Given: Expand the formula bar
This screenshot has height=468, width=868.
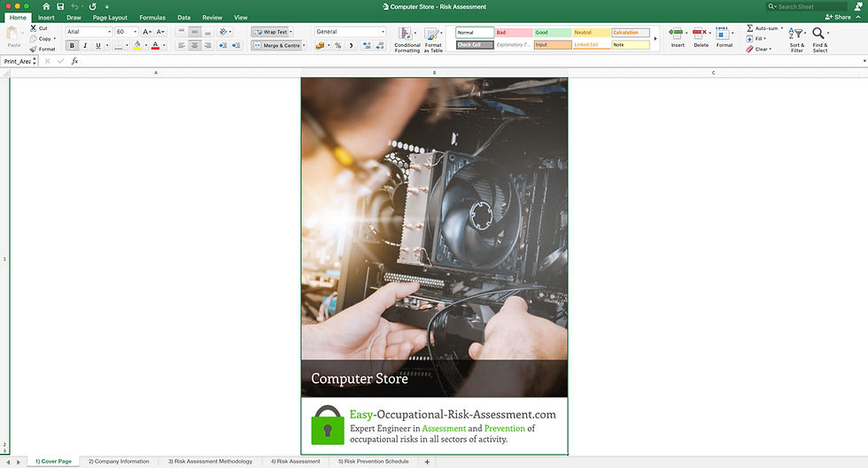Looking at the screenshot, I should click(x=864, y=61).
